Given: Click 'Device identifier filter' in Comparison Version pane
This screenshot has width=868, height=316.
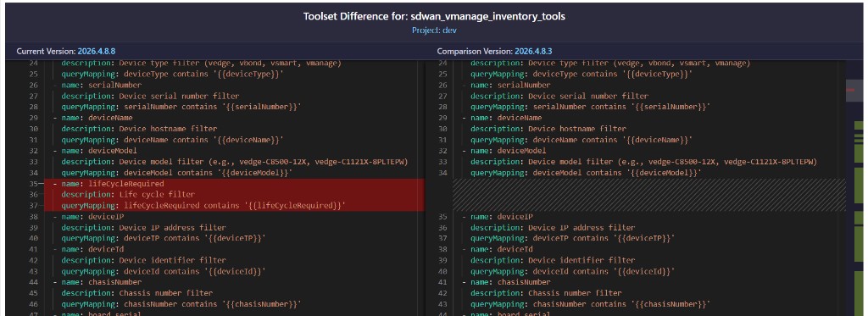Looking at the screenshot, I should 581,261.
